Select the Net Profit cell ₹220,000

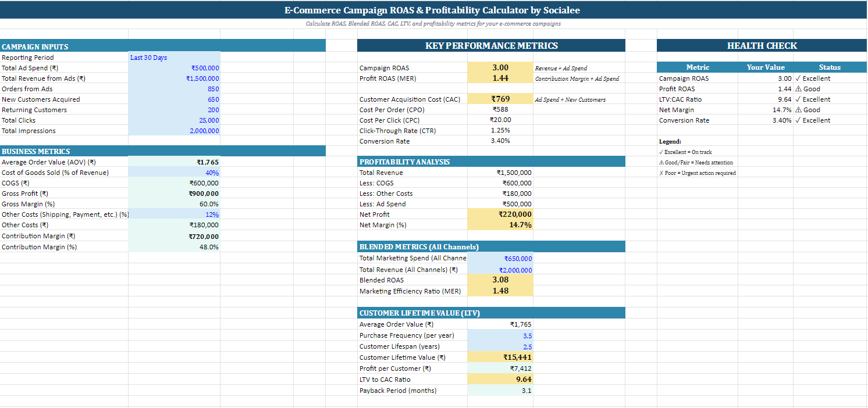click(500, 214)
